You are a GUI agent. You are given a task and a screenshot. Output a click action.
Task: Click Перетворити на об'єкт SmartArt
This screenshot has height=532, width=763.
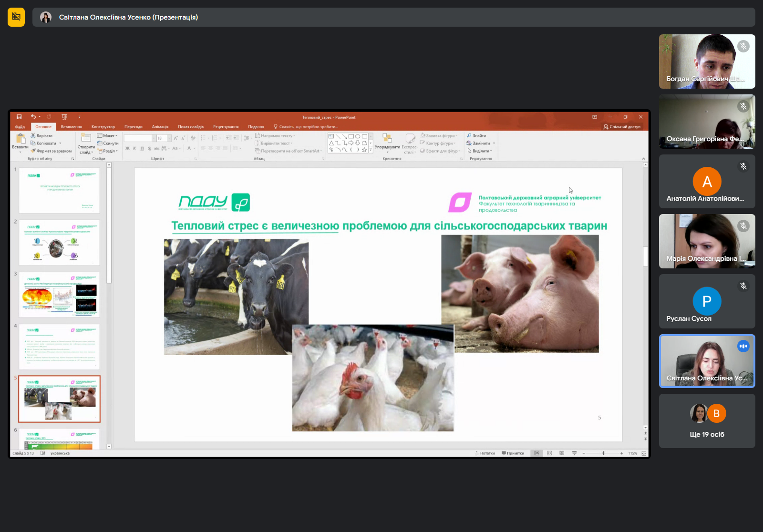tap(289, 151)
